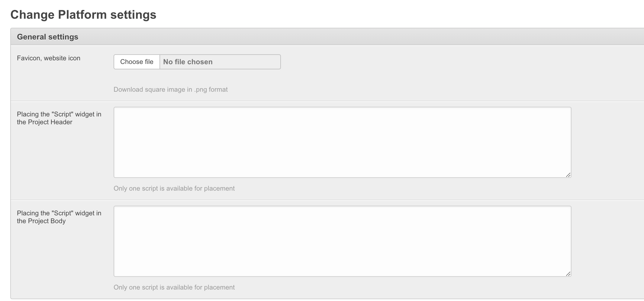The image size is (644, 301).
Task: Click the "Download square image" hint text
Action: point(170,90)
